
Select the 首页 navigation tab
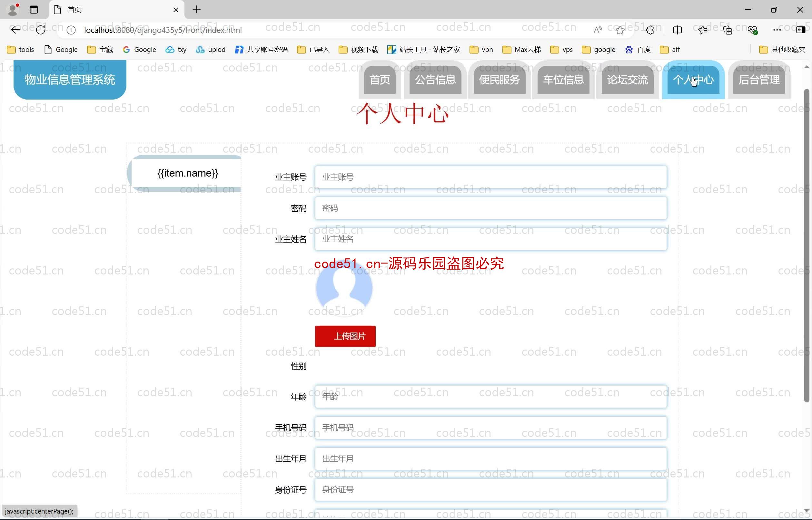[x=380, y=80]
